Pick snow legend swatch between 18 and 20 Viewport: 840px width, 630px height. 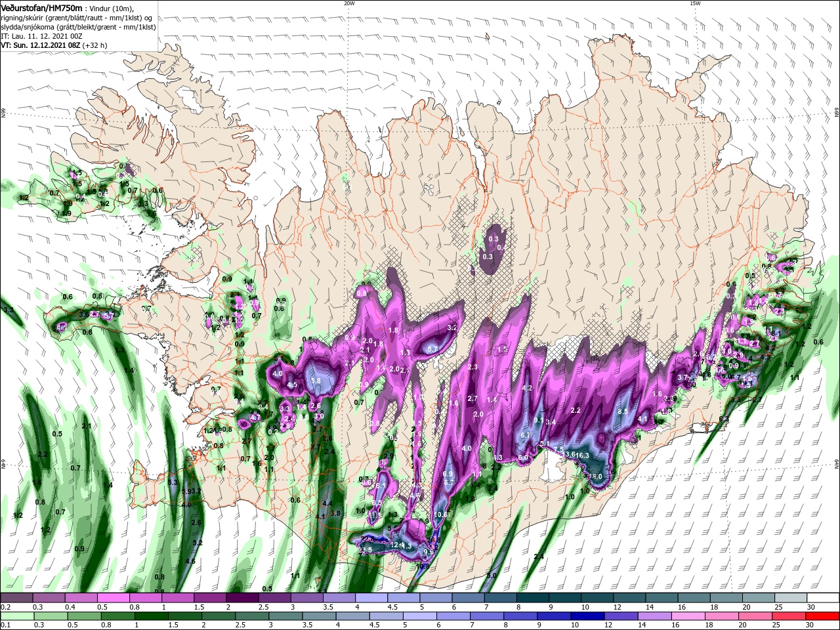727,598
